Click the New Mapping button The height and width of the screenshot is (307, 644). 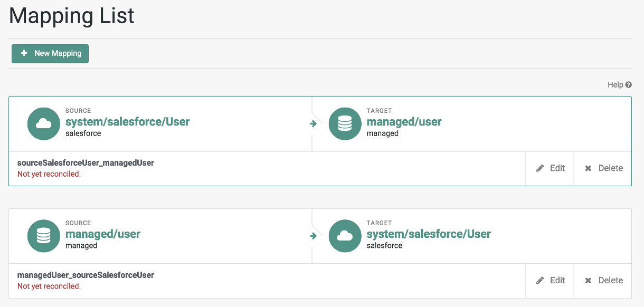(50, 53)
